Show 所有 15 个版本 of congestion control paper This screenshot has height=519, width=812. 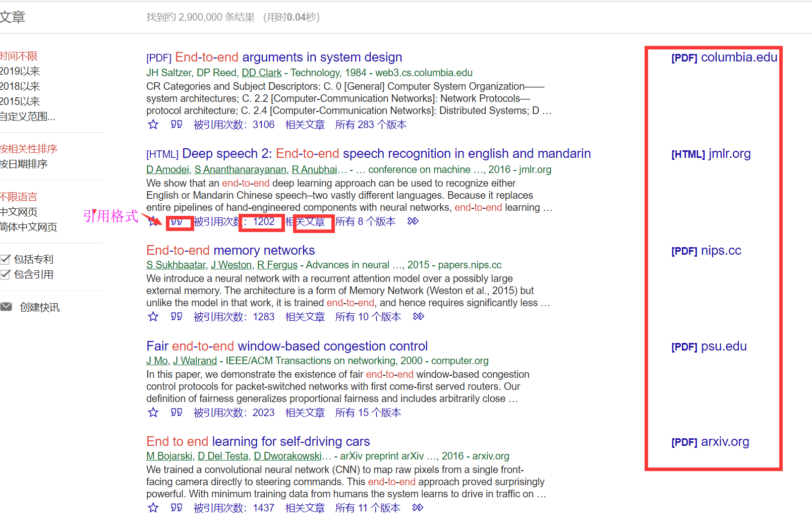pos(368,413)
